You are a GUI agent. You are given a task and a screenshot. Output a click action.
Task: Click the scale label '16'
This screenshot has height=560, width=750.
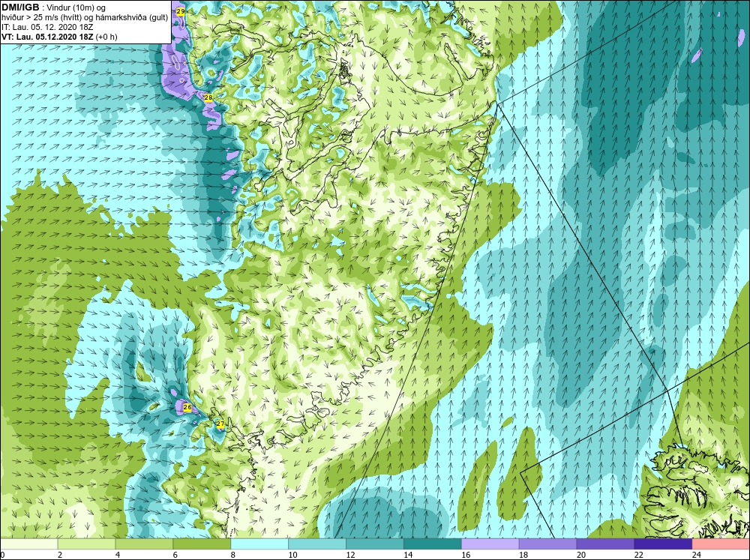(466, 555)
